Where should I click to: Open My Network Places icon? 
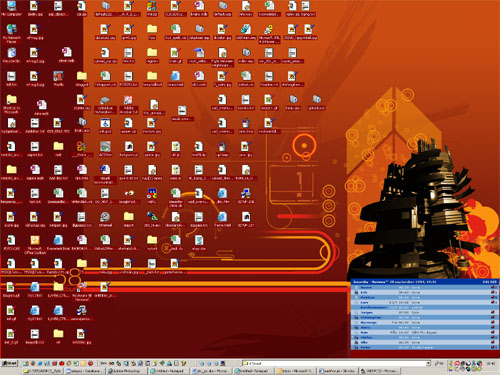click(x=11, y=33)
